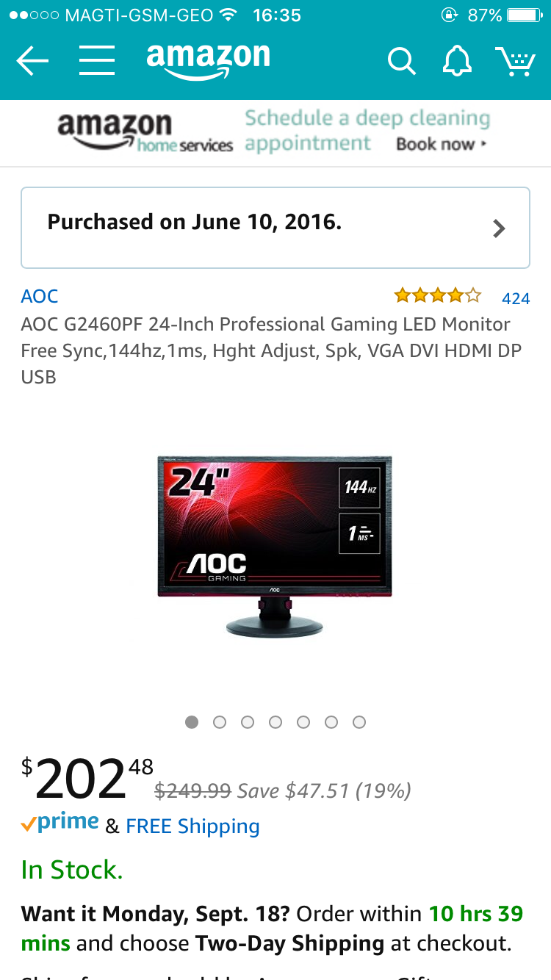The image size is (551, 980).
Task: Tap the AOC monitor product image
Action: click(275, 546)
